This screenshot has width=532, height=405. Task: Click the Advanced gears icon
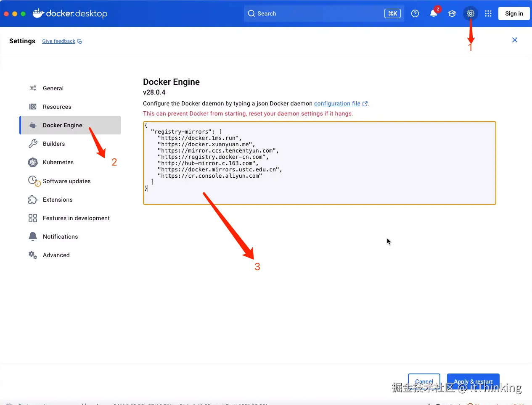33,255
